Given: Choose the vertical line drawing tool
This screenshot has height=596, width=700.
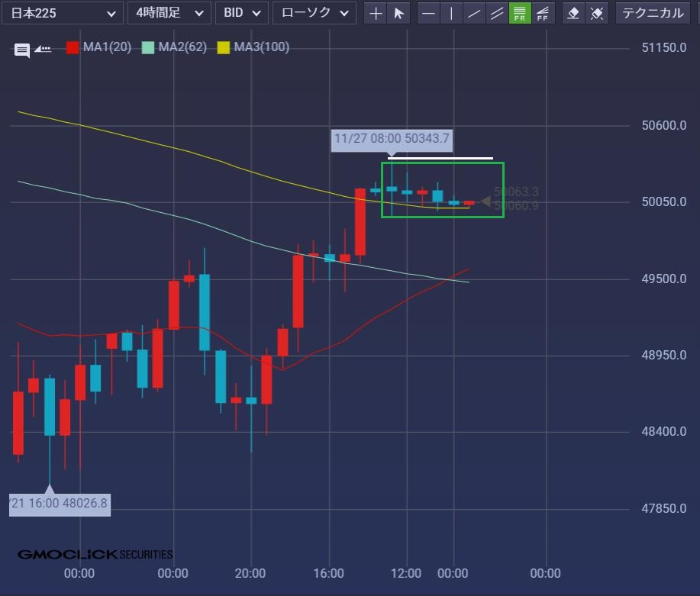Looking at the screenshot, I should [451, 13].
